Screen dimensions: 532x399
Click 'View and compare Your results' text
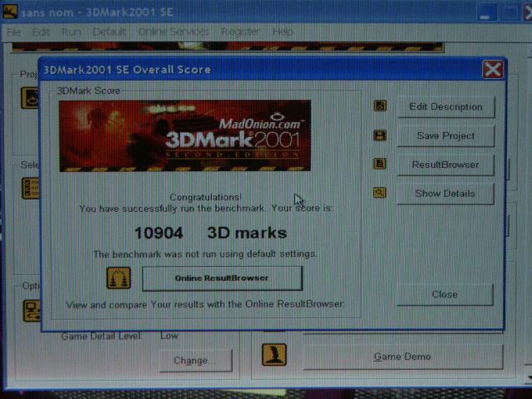point(205,304)
